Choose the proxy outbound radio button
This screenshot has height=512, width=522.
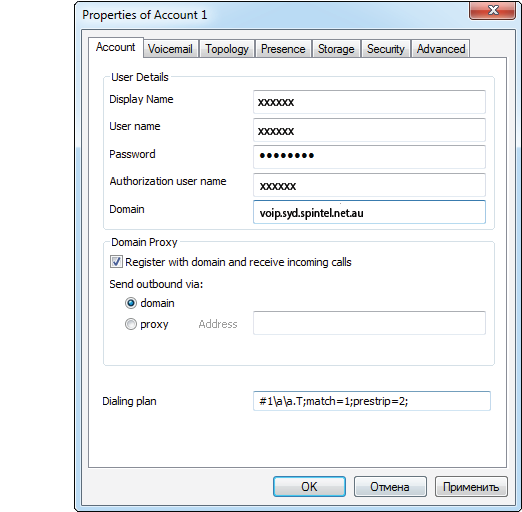tap(131, 324)
